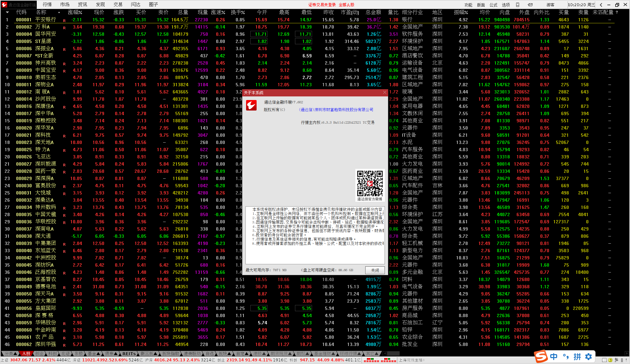This screenshot has width=630, height=364.
Task: Expand the column header dropdown arrow
Action: coord(7,12)
